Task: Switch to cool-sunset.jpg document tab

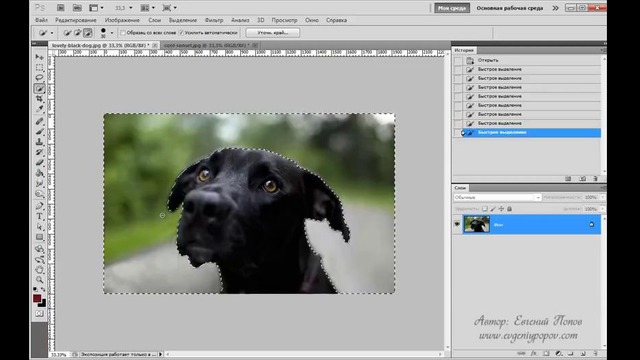Action: point(207,45)
